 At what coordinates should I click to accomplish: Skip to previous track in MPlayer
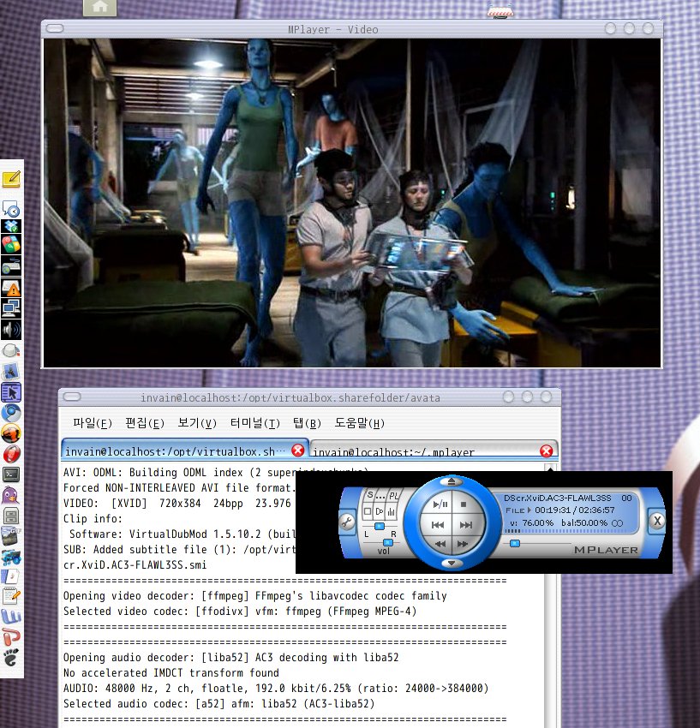click(437, 525)
